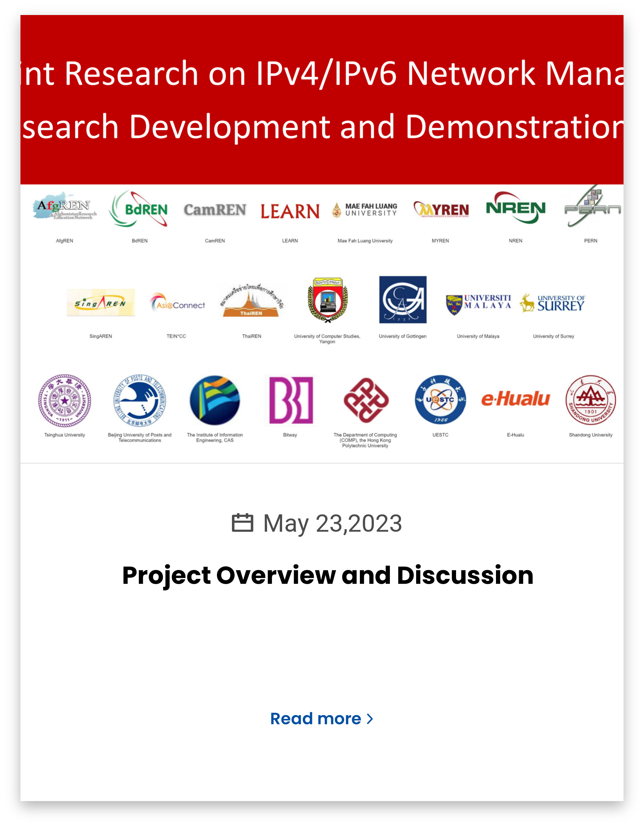The image size is (644, 827).
Task: Click the 'University of Malaya' caption
Action: [x=478, y=336]
